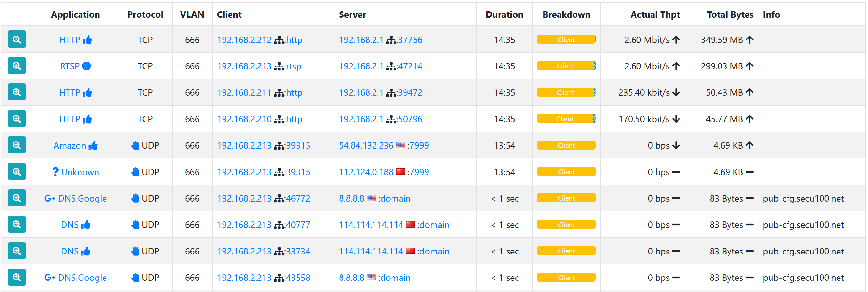Sort flows by Actual Thpt header
Viewport: 868px width, 292px height.
click(655, 14)
